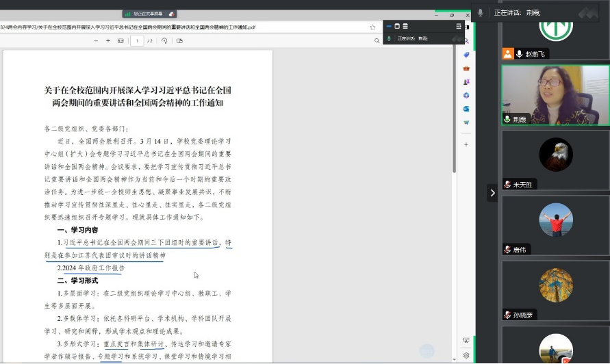Screen dimensions: 610x364
Task: Select 荆霞's video thumbnail
Action: tap(555, 95)
